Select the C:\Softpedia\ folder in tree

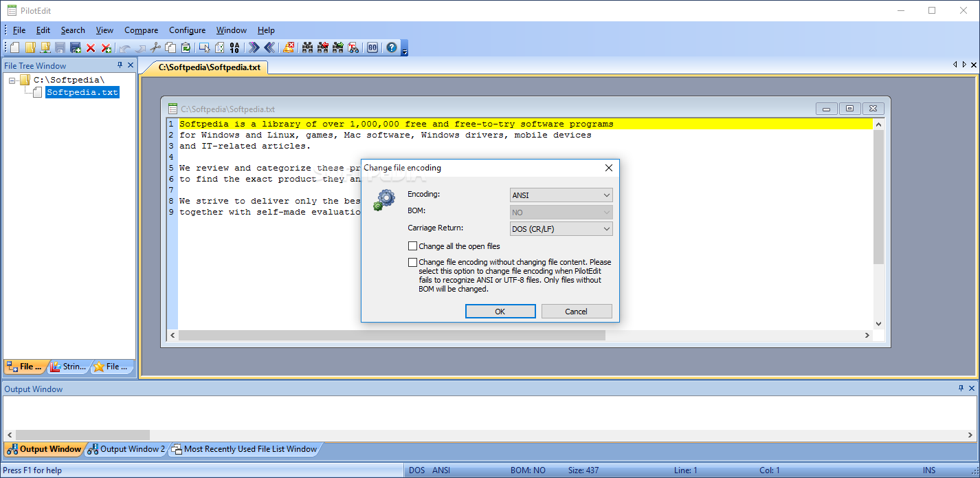pyautogui.click(x=69, y=80)
